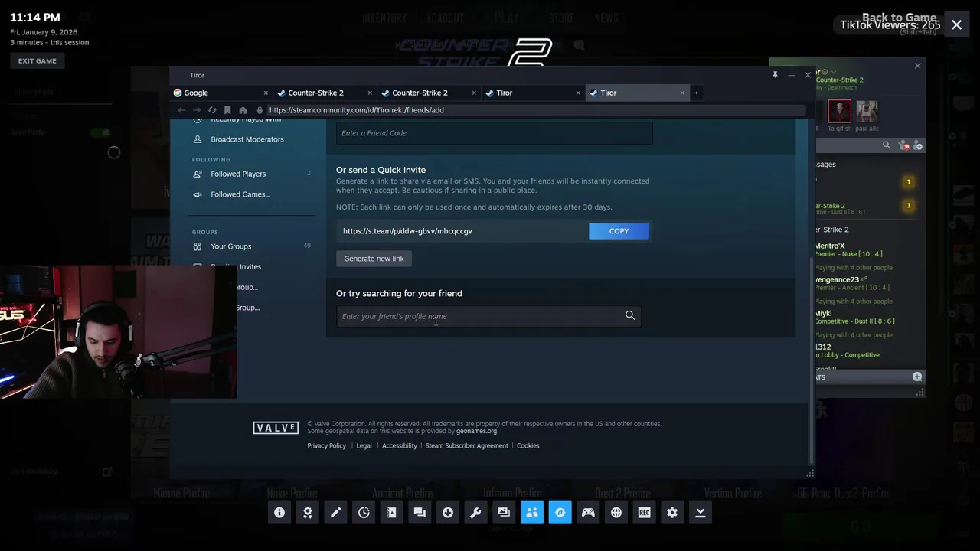
Task: Open Followed Players in sidebar
Action: pyautogui.click(x=238, y=174)
